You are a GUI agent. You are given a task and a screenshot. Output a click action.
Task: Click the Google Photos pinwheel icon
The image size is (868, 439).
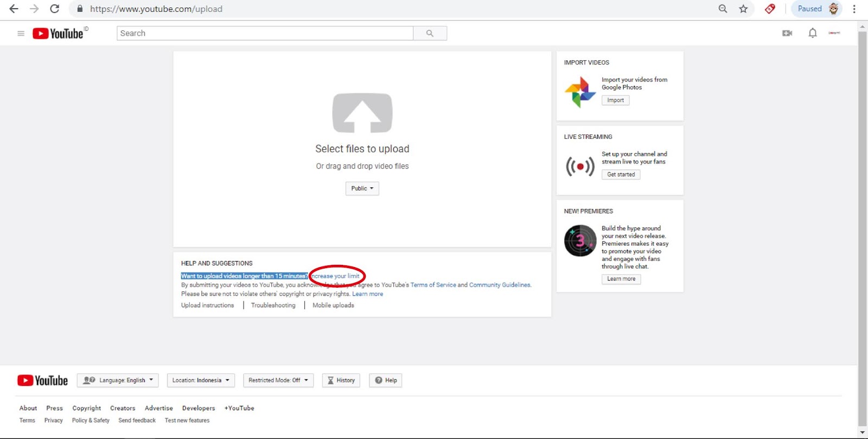pyautogui.click(x=580, y=92)
